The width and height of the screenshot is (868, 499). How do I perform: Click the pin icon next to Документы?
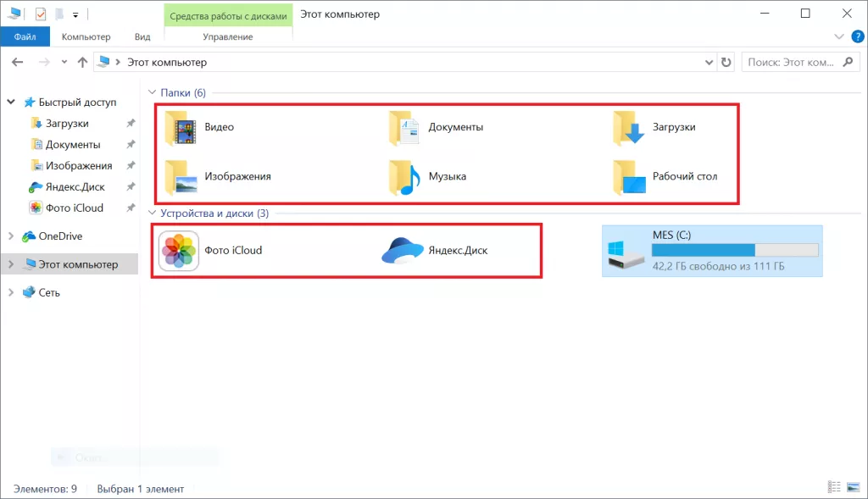131,144
